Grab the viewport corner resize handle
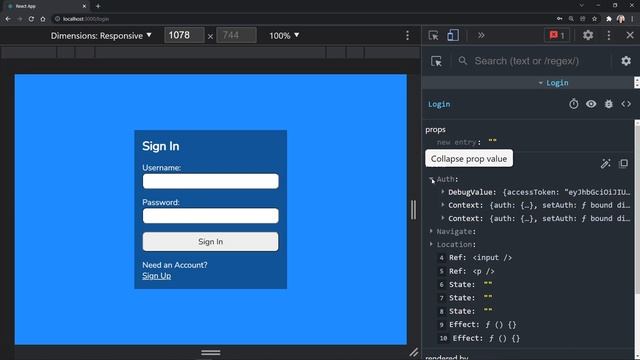Screen dimensions: 640x360 click(x=413, y=352)
